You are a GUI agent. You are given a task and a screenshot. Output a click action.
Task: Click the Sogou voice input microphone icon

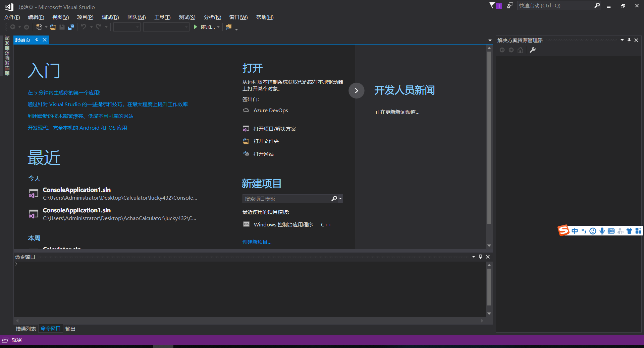click(602, 231)
